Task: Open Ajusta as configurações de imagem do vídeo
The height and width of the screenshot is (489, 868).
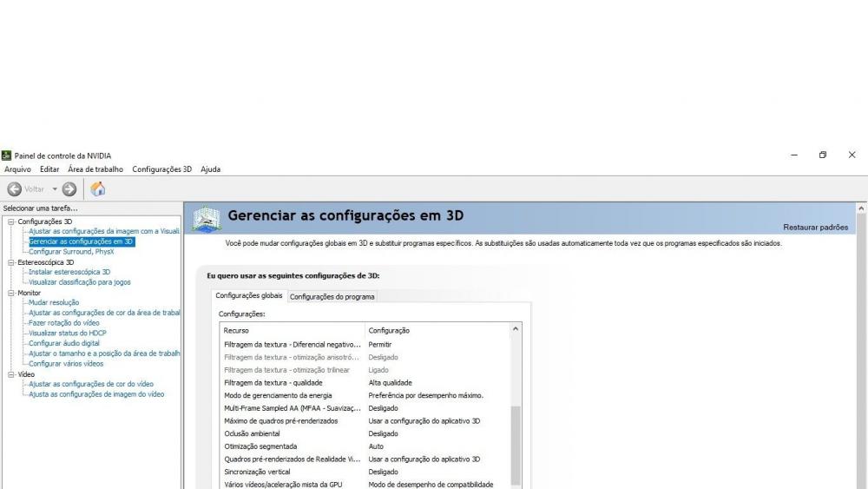Action: pyautogui.click(x=96, y=394)
